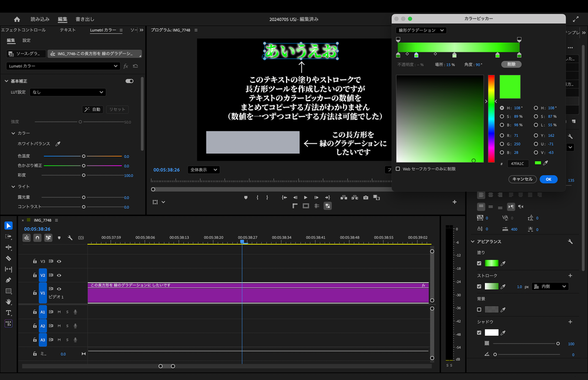The image size is (588, 380).
Task: Hide the V3 track using its eye icon
Action: tap(59, 261)
